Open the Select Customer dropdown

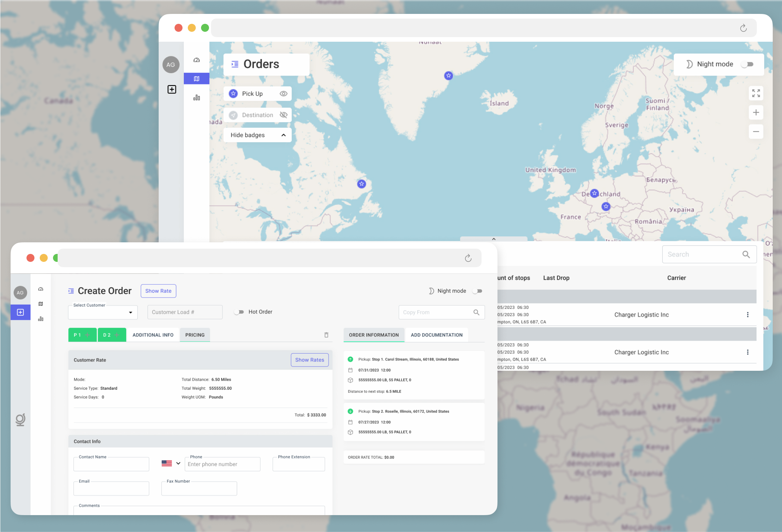click(x=103, y=312)
